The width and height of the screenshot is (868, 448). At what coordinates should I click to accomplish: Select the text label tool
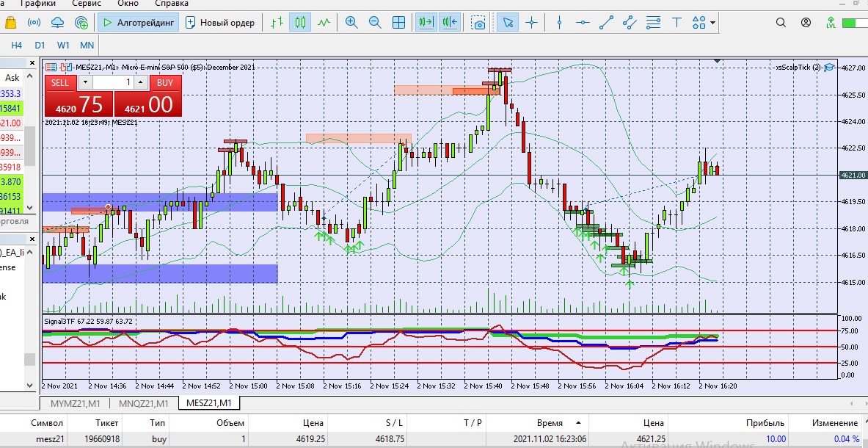click(676, 23)
